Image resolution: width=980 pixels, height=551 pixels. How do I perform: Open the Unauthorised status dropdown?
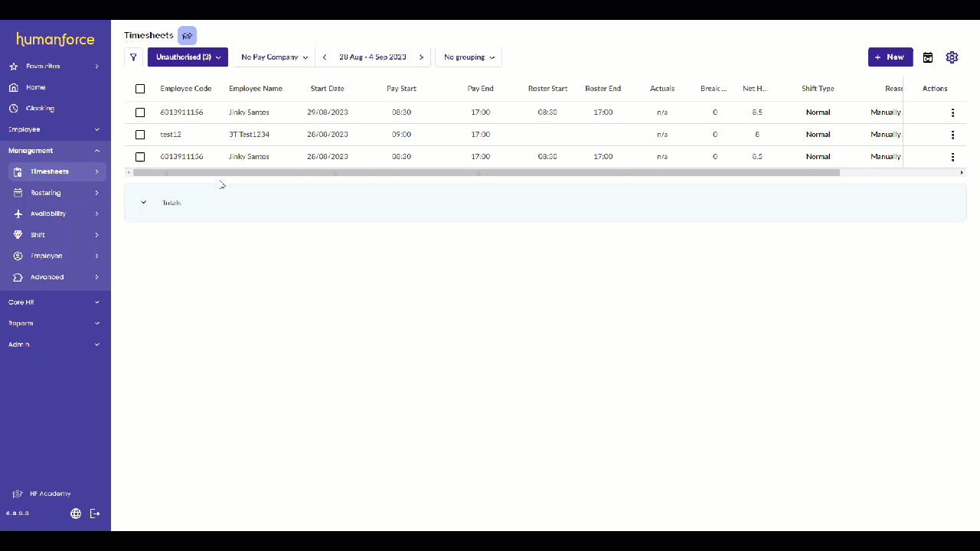pos(187,57)
